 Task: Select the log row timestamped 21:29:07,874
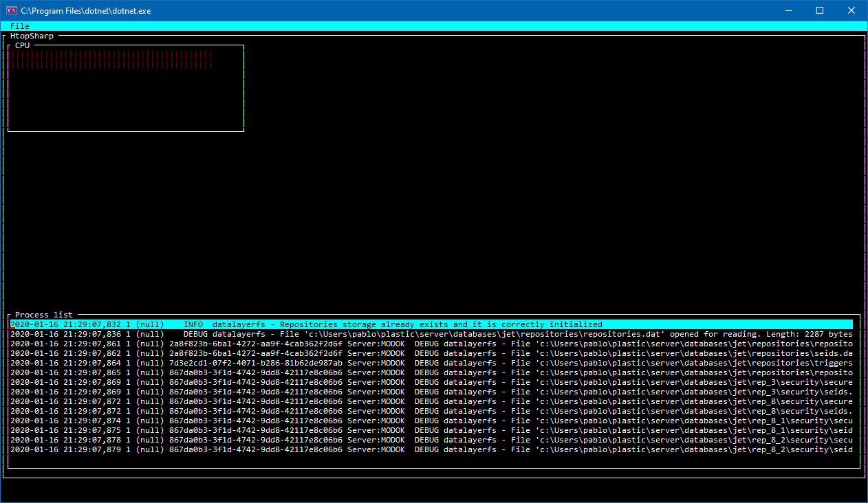coord(431,421)
